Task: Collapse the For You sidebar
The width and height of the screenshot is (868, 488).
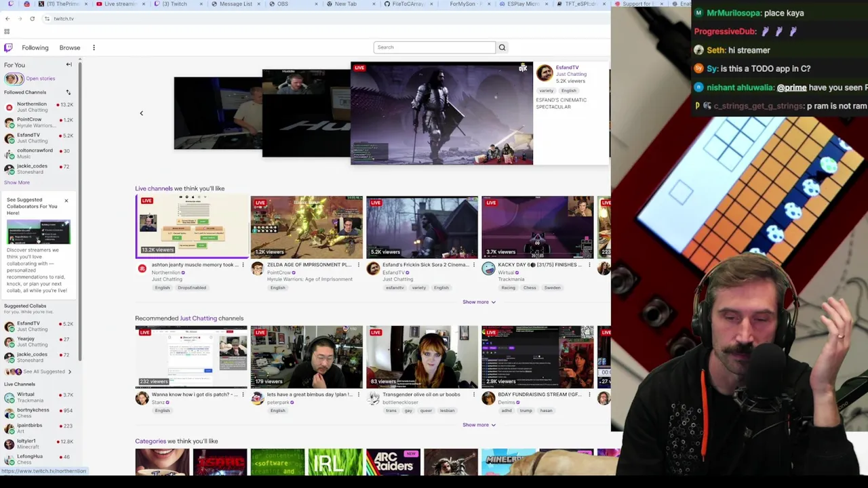Action: point(68,64)
